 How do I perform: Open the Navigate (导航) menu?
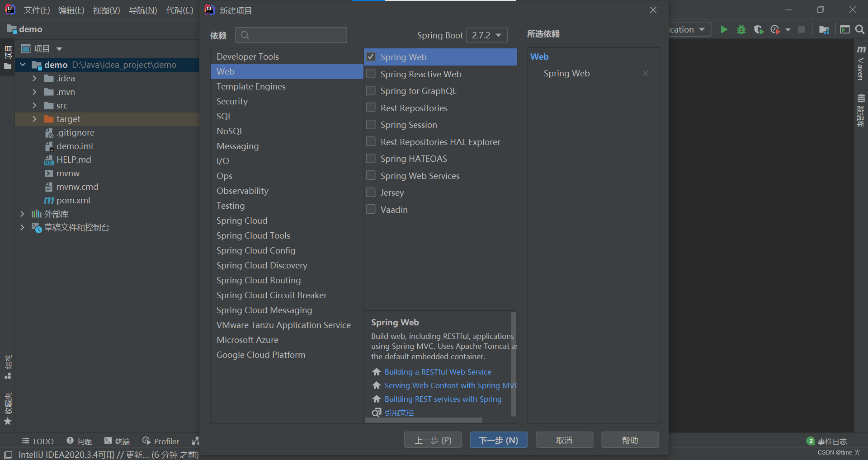click(x=143, y=10)
